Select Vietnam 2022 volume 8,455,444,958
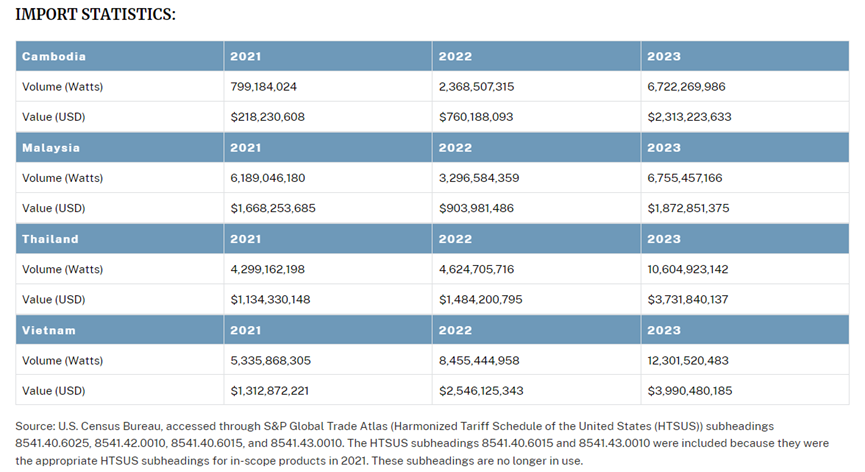Image resolution: width=865 pixels, height=472 pixels. 479,361
